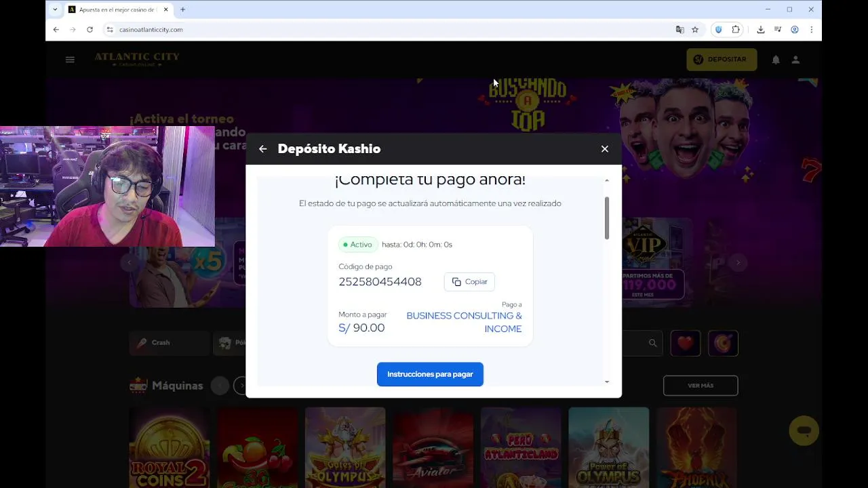Click the red heart favorites icon
The width and height of the screenshot is (868, 488).
coord(686,343)
